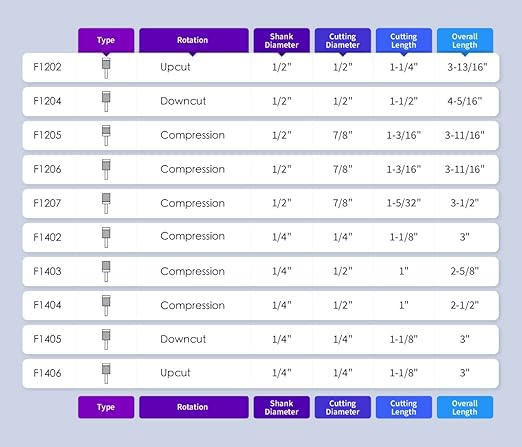
Task: Select the F1403 model label
Action: (x=47, y=271)
